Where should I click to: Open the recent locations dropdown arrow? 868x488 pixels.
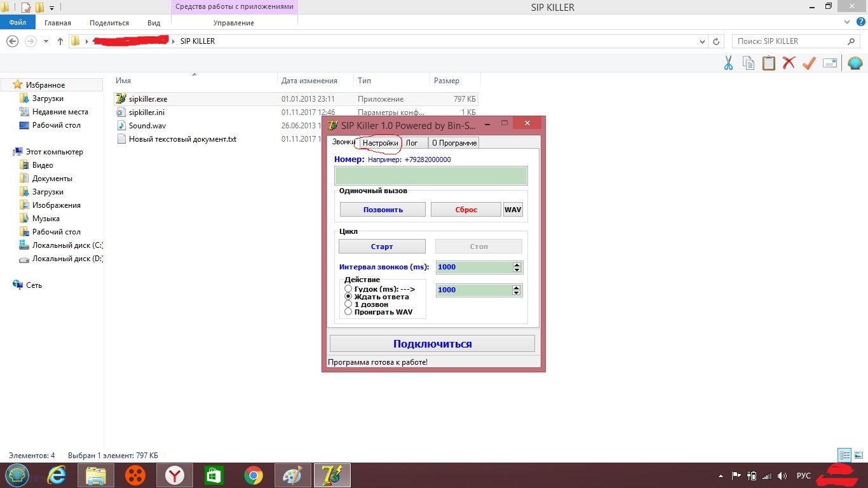(46, 41)
